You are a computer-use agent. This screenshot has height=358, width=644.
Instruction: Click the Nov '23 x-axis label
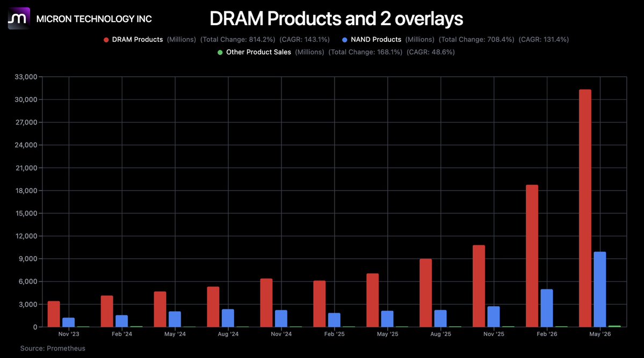point(69,334)
